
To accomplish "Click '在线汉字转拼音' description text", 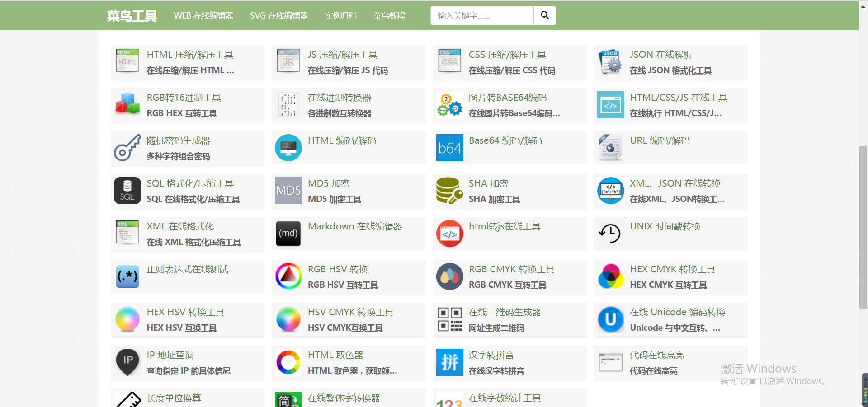I will point(496,371).
